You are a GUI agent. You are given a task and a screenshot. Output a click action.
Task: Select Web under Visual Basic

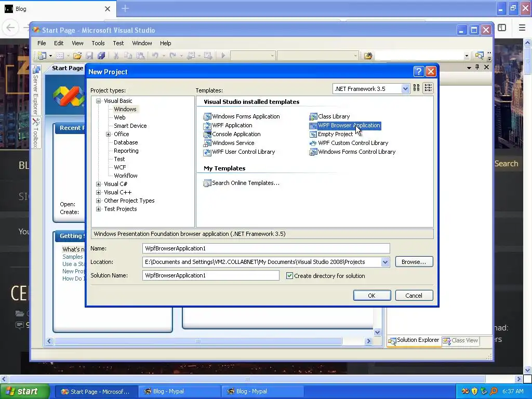119,117
